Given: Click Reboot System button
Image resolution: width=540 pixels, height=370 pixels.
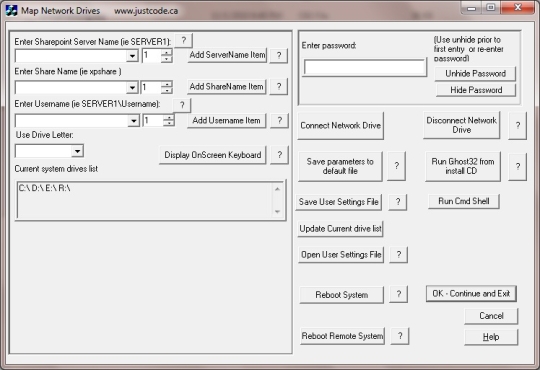Looking at the screenshot, I should click(x=342, y=295).
